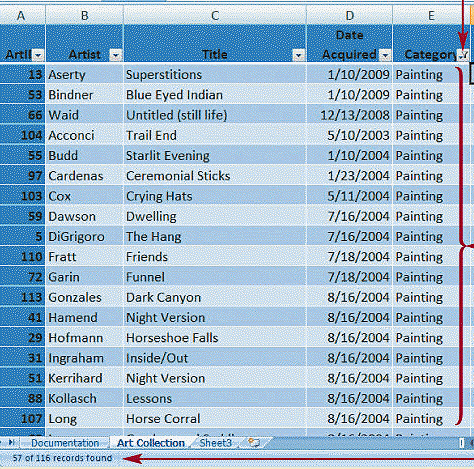The width and height of the screenshot is (474, 469).
Task: Select the cell containing Cardenas
Action: pyautogui.click(x=84, y=176)
